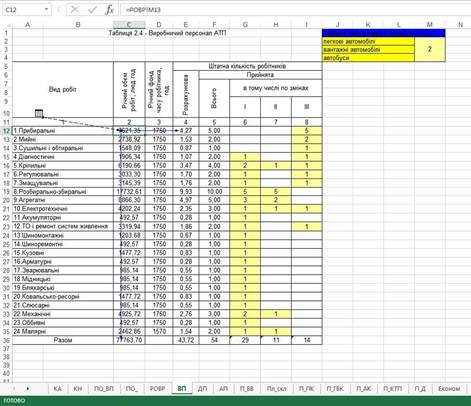Select the Економ sheet tab

[449, 389]
